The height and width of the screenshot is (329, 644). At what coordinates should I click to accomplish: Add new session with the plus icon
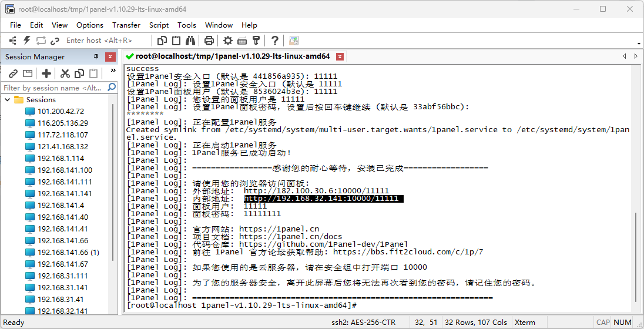pos(46,73)
